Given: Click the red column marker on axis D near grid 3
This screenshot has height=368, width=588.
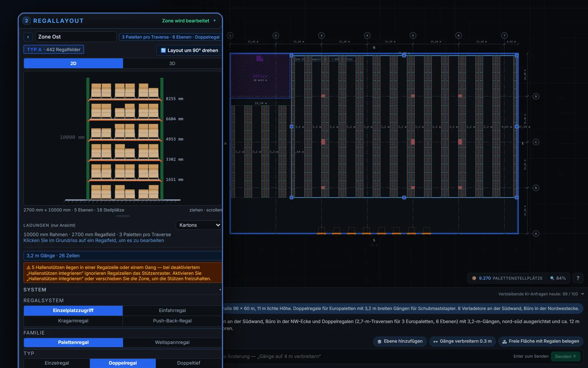Looking at the screenshot, I should tap(323, 96).
